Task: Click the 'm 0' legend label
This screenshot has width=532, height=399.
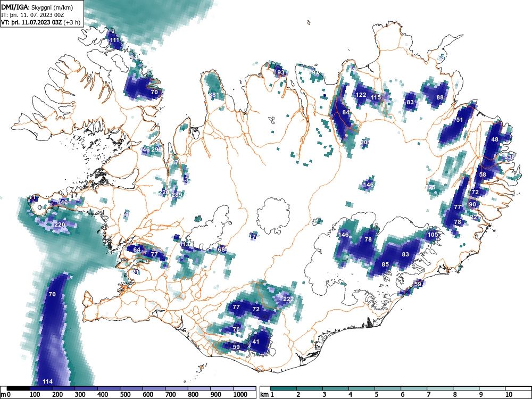Action: click(x=6, y=395)
